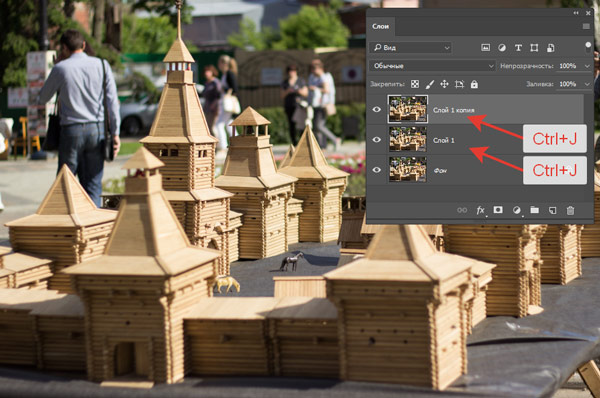Open layer styles fx menu
The width and height of the screenshot is (600, 398).
point(481,210)
